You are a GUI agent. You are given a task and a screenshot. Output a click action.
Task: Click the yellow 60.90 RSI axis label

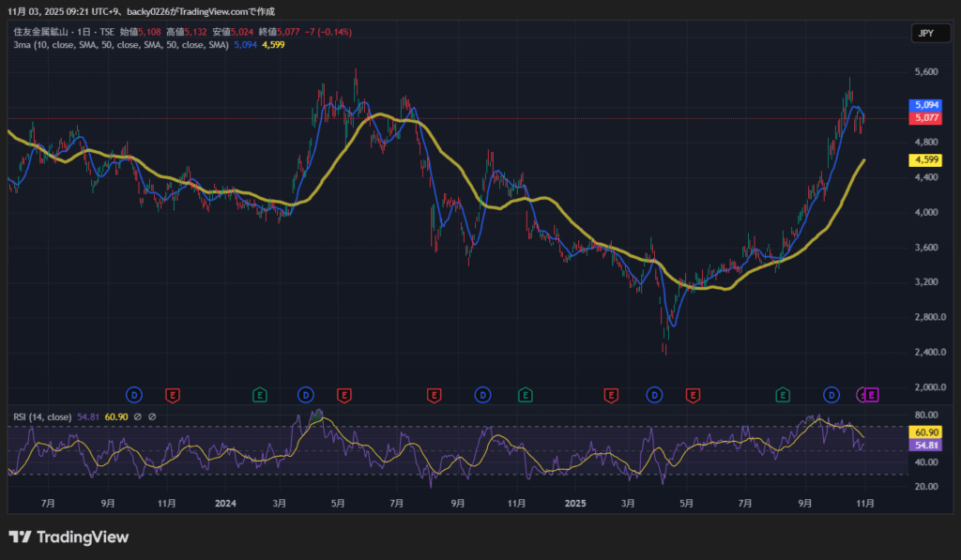925,432
